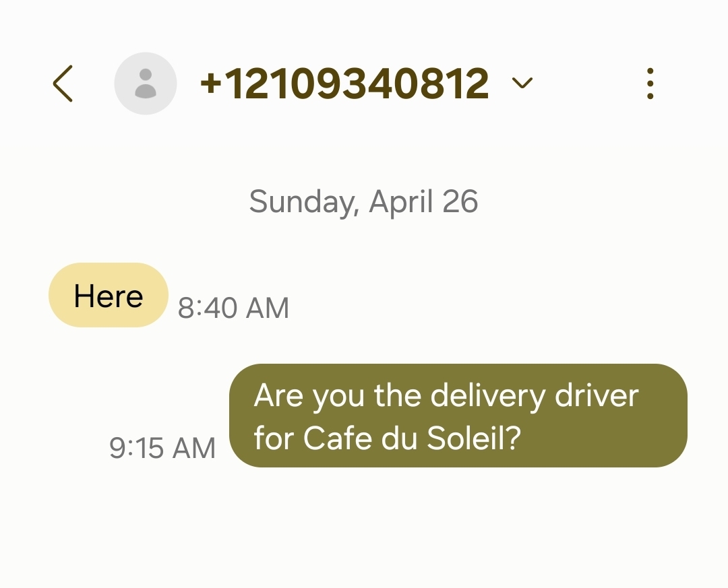
Task: Click the word "for" in the olive bubble
Action: [274, 438]
